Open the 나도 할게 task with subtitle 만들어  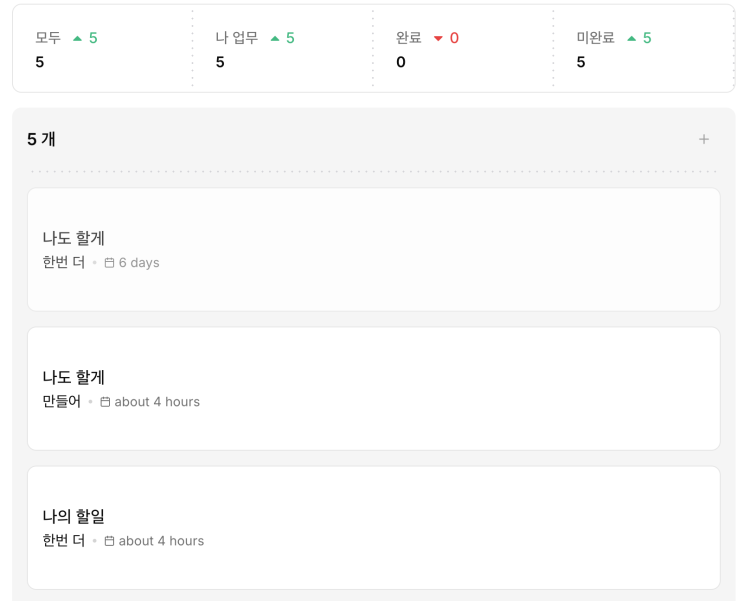[74, 377]
